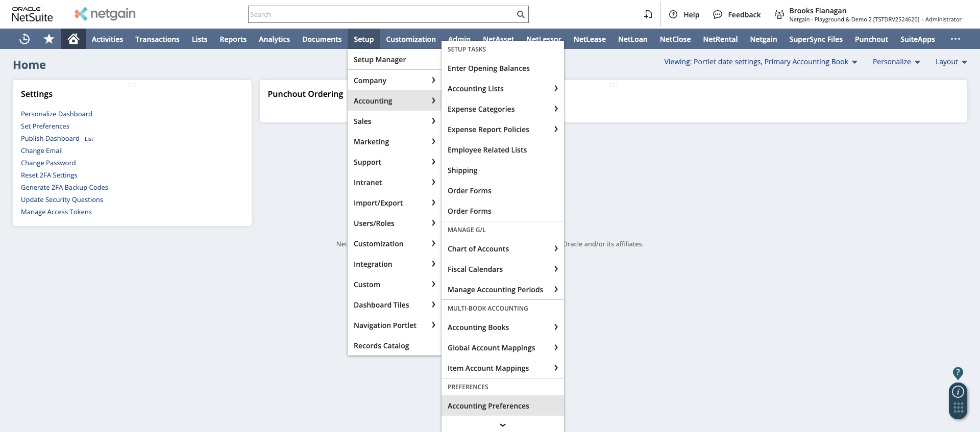Click the Change Password link
The width and height of the screenshot is (980, 432).
pos(48,163)
